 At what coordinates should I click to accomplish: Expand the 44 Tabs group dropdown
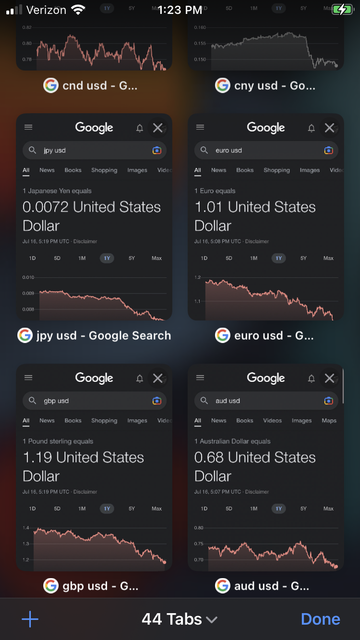[x=179, y=619]
